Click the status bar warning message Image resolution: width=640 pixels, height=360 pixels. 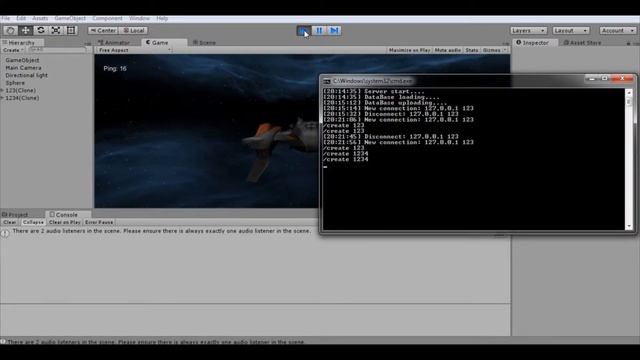tap(156, 342)
